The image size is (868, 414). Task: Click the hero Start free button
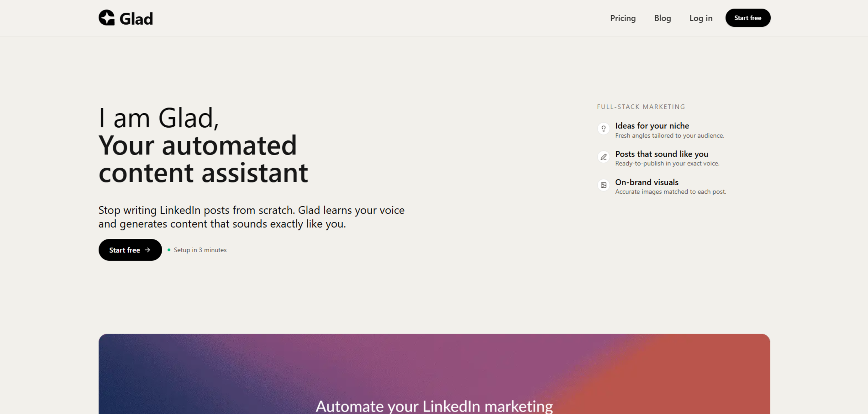point(130,250)
